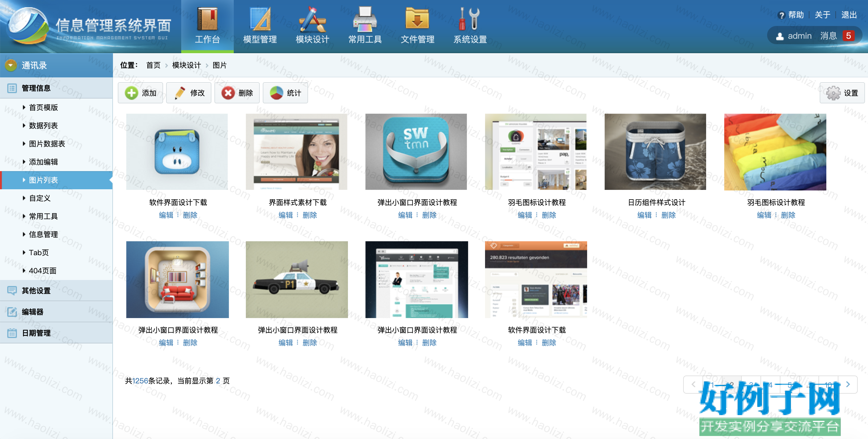Open red sofa room icon thumbnail

point(177,279)
